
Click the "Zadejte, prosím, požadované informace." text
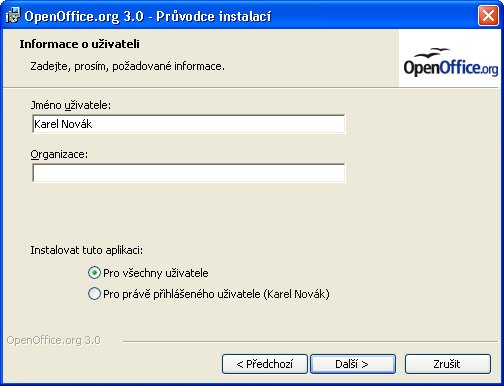(127, 66)
